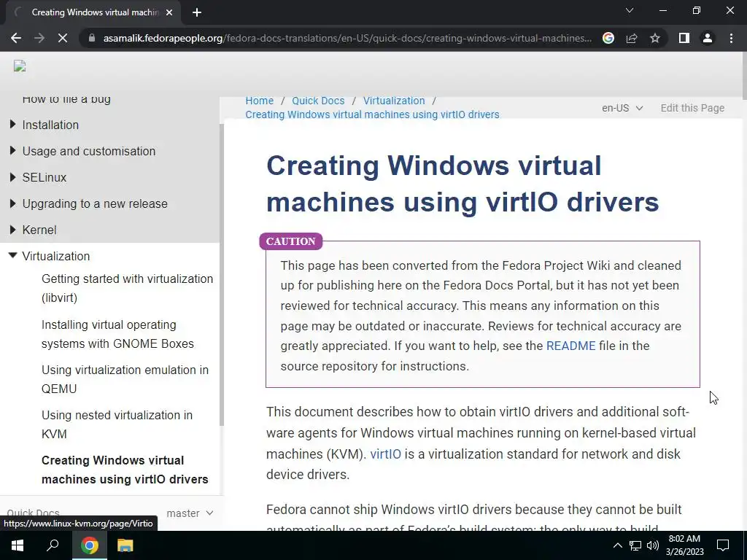Screen dimensions: 747x560
Task: Click the Fedora Docs logo image
Action: tap(20, 66)
